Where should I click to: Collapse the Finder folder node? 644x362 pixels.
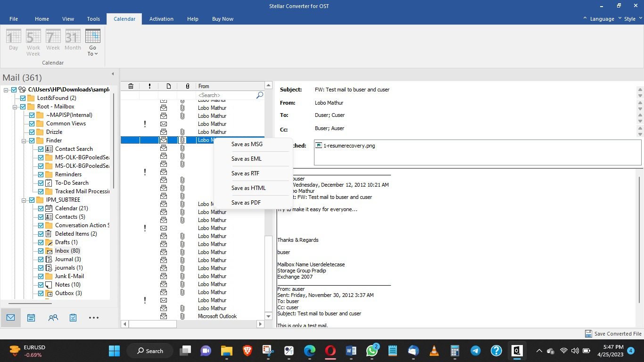coord(24,140)
